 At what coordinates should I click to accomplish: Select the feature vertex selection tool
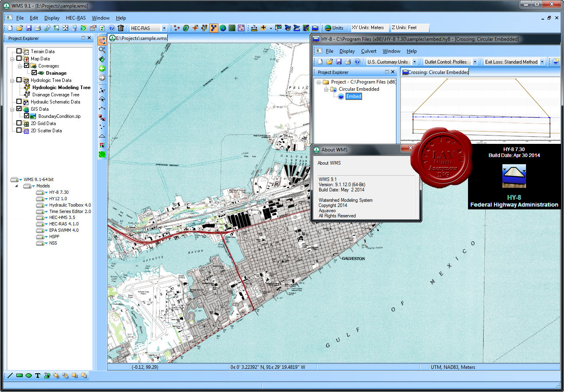coord(102,99)
